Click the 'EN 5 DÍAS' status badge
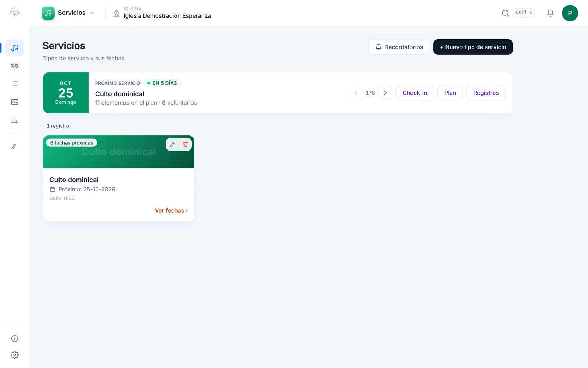 pyautogui.click(x=162, y=83)
